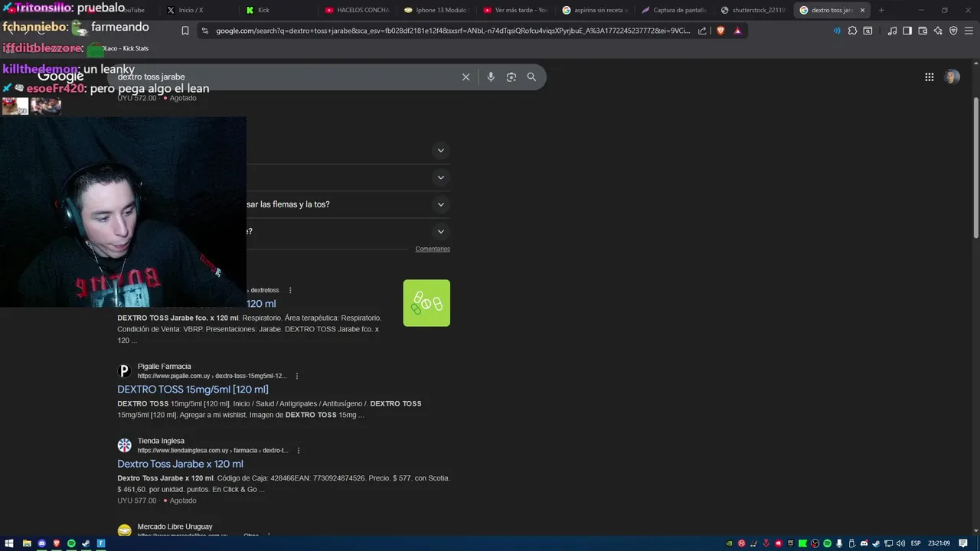Click the ESP keyboard language indicator

[916, 543]
